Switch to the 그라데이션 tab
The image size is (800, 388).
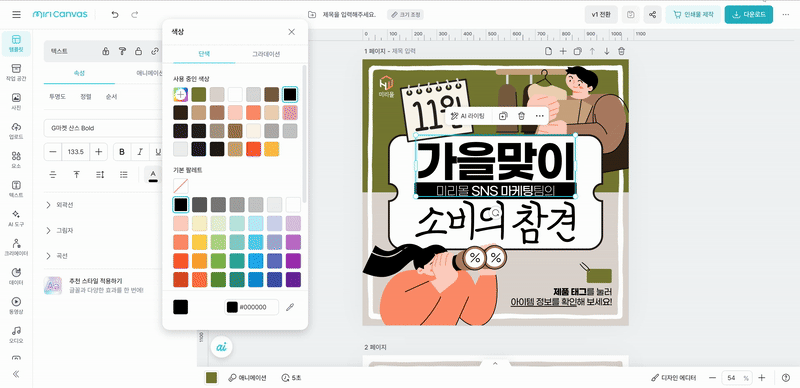(266, 54)
